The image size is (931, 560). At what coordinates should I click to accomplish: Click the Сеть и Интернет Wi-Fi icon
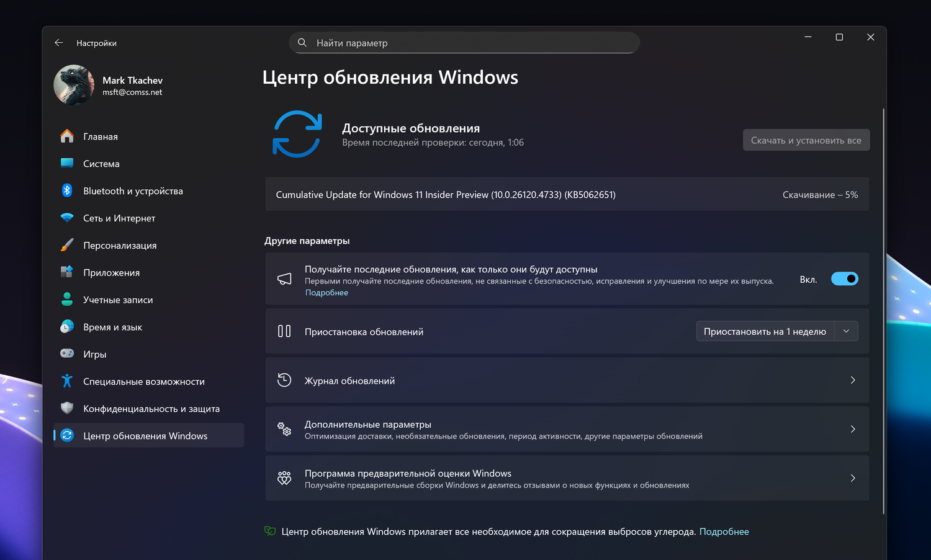pos(67,218)
